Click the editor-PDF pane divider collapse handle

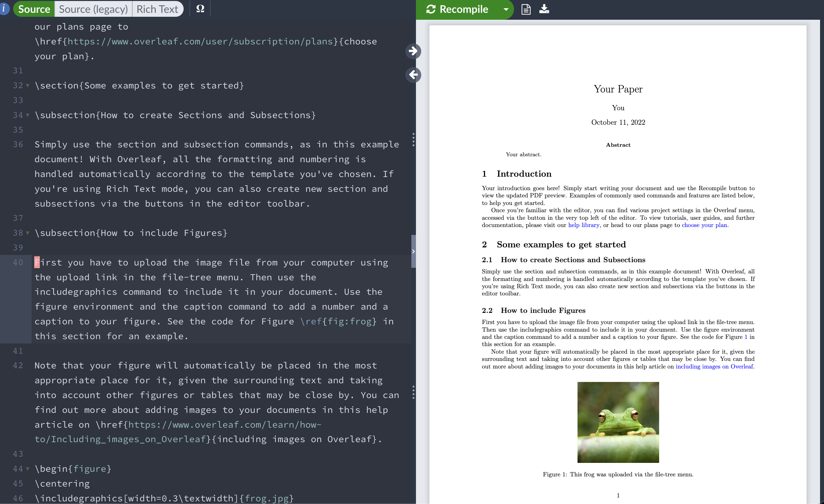pos(413,251)
